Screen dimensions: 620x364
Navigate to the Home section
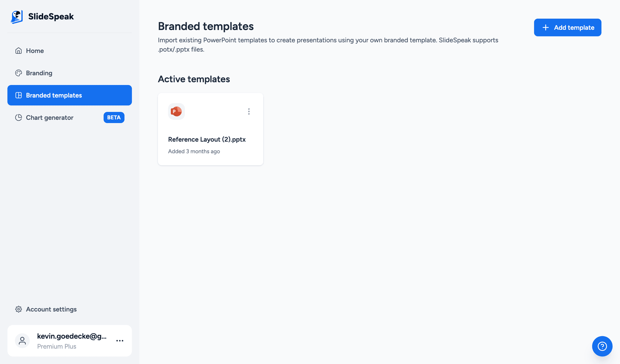(35, 51)
